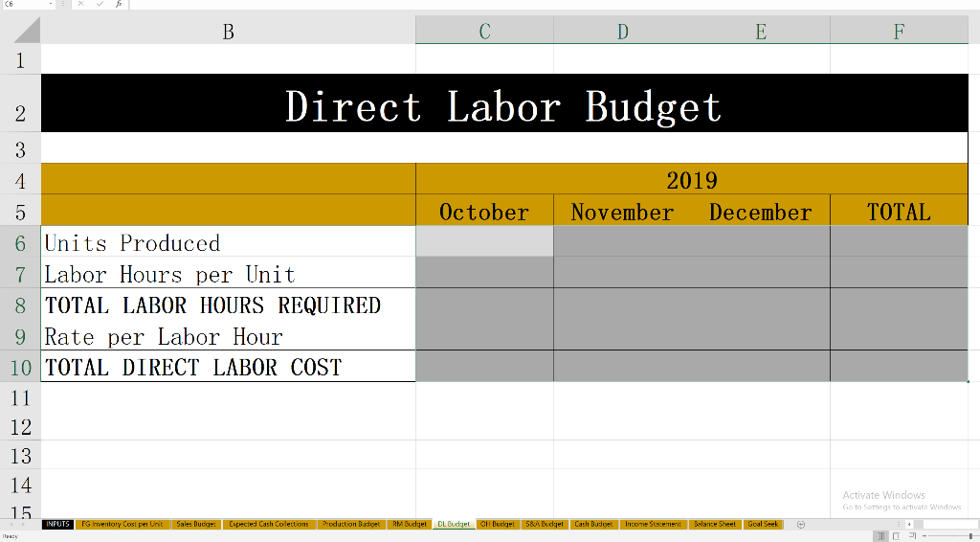Viewport: 980px width, 542px height.
Task: Click the December column label
Action: tap(761, 211)
